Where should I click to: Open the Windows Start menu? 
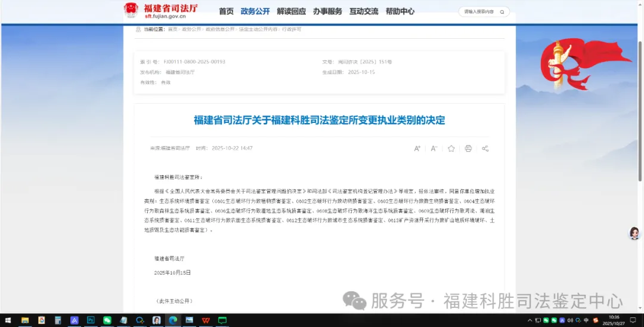(8, 320)
